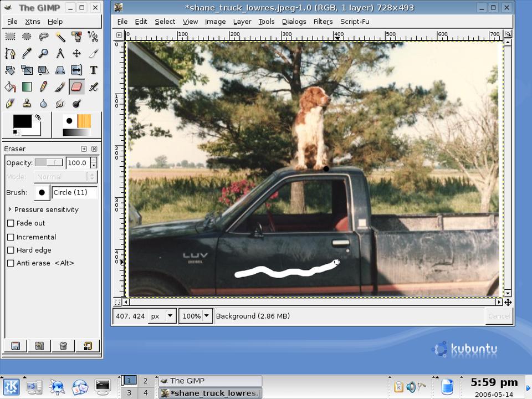Screen dimensions: 532x399
Task: Select the Pencil tool
Action: [x=43, y=87]
